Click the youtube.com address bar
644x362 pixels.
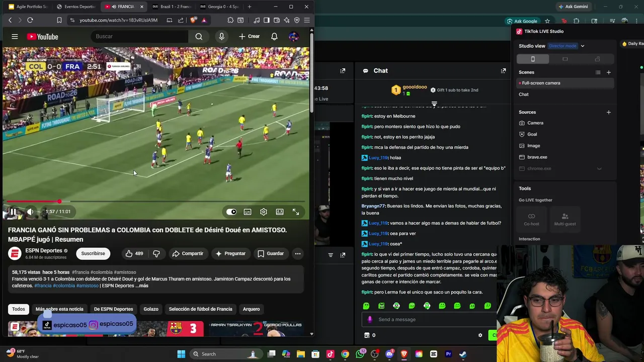click(118, 20)
